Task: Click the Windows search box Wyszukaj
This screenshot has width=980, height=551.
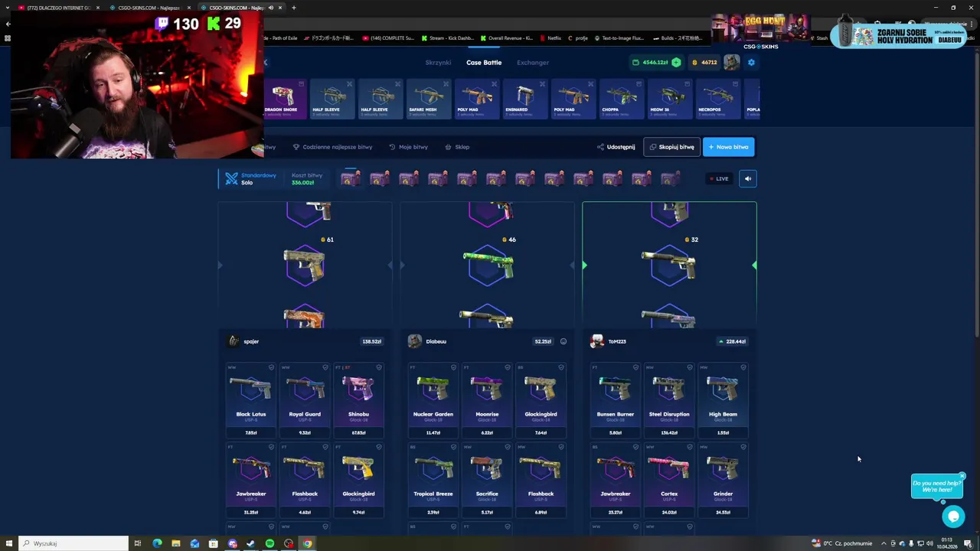Action: (73, 543)
